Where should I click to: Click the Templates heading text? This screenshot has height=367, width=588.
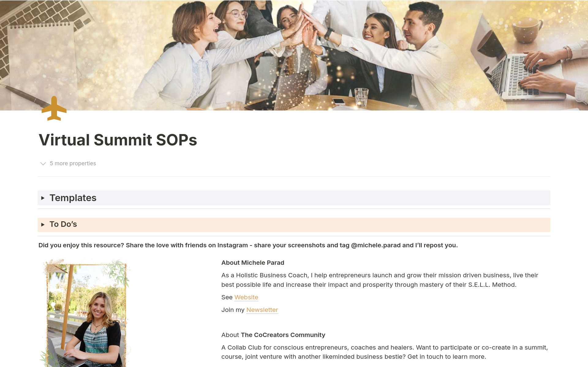tap(73, 198)
